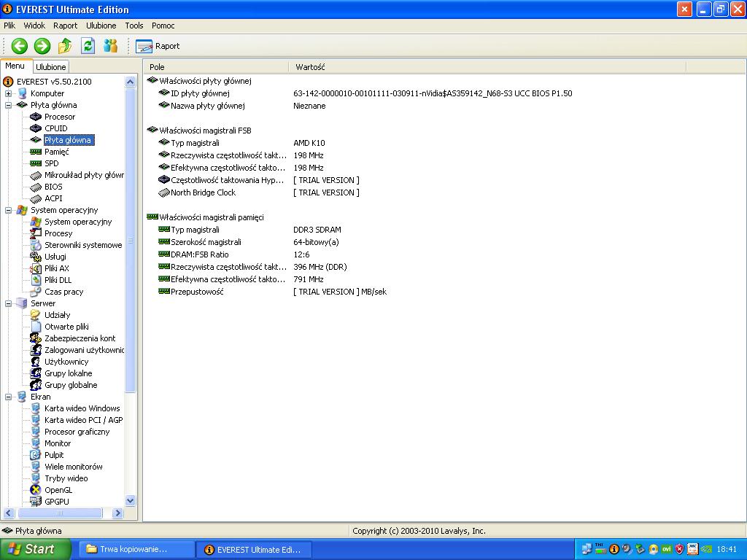Select the DRAM:FSB Ratio row
Screen dimensions: 747x560
click(x=234, y=254)
